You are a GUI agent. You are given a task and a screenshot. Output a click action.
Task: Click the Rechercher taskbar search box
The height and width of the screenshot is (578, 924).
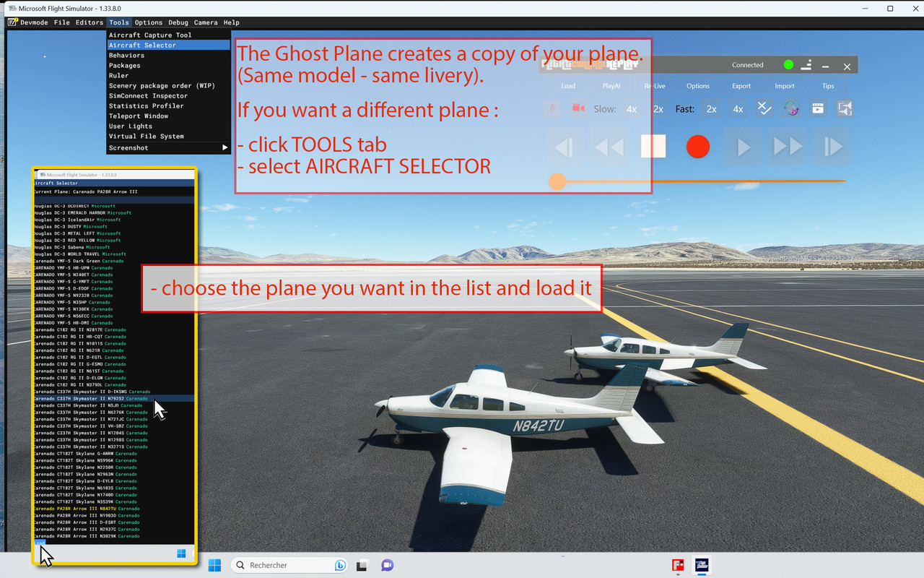[x=290, y=565]
